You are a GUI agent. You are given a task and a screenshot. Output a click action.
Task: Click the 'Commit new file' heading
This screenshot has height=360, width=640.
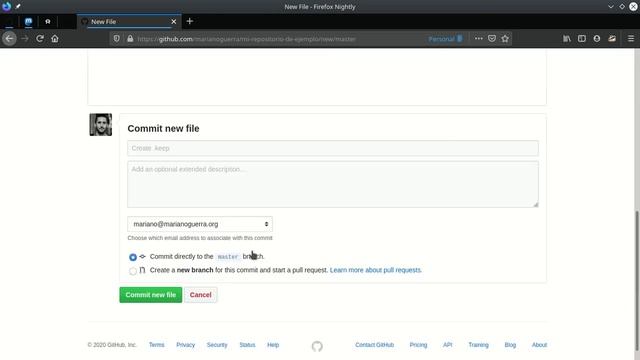pyautogui.click(x=163, y=129)
